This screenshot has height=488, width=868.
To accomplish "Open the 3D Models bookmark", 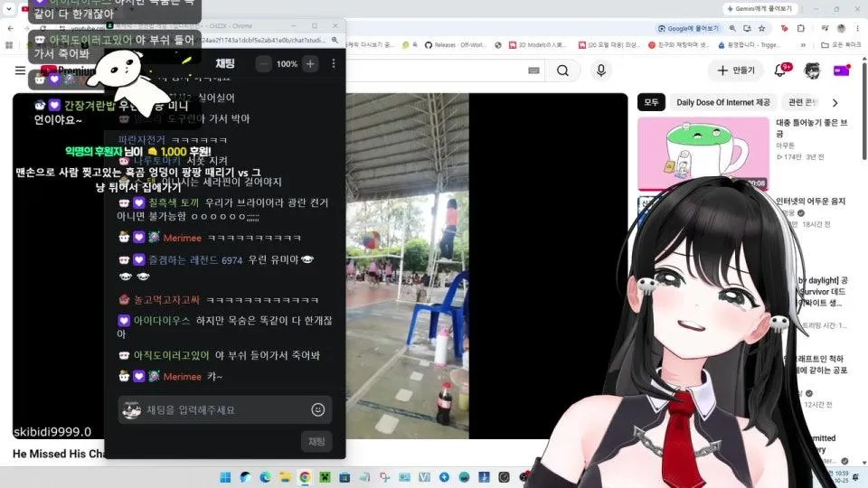I will [537, 45].
